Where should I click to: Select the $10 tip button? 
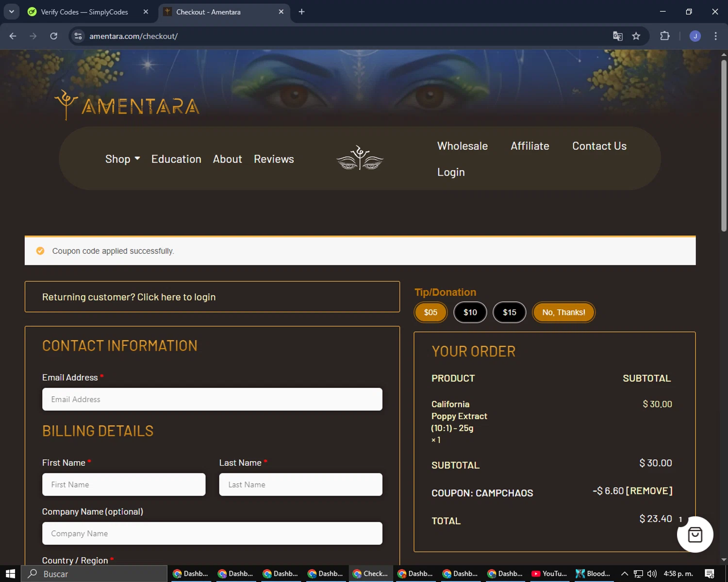coord(470,312)
